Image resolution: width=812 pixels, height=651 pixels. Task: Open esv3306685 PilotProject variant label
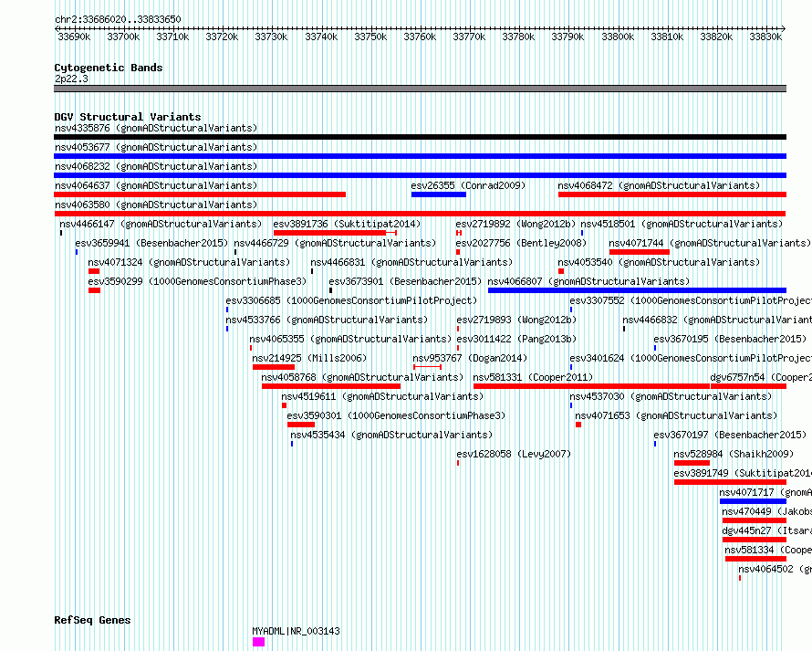coord(351,300)
